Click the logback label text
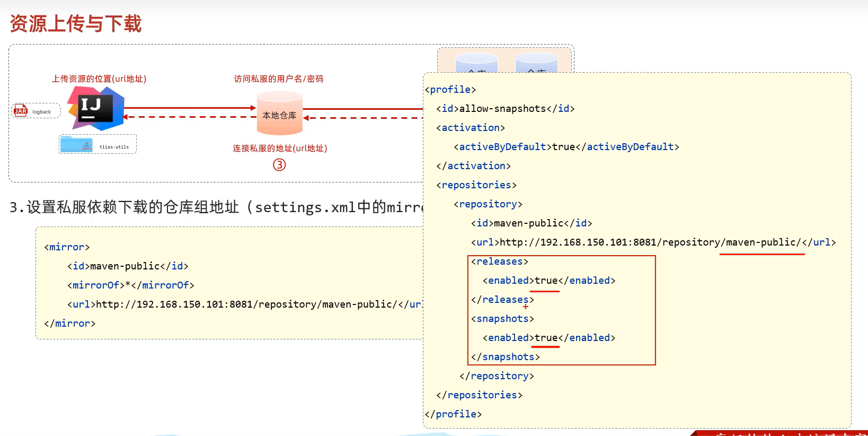Image resolution: width=868 pixels, height=436 pixels. [x=42, y=112]
